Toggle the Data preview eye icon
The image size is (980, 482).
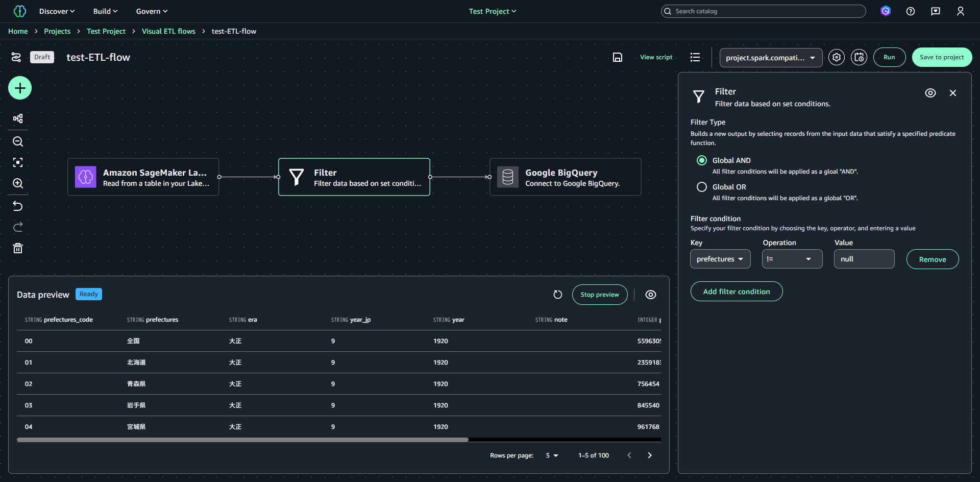tap(651, 295)
